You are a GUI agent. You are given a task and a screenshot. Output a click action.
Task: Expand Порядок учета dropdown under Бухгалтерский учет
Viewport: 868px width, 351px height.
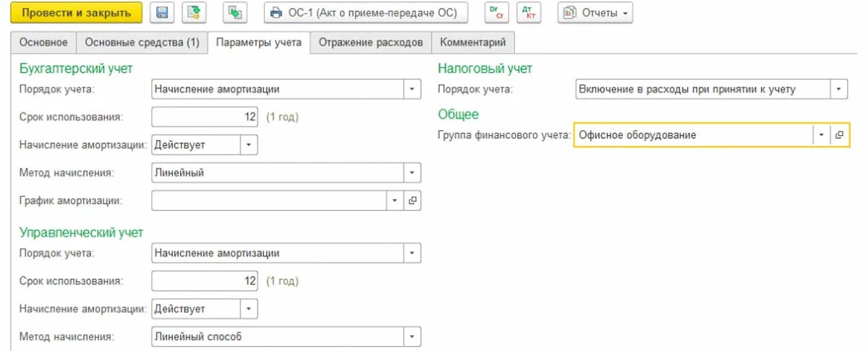[x=412, y=90]
